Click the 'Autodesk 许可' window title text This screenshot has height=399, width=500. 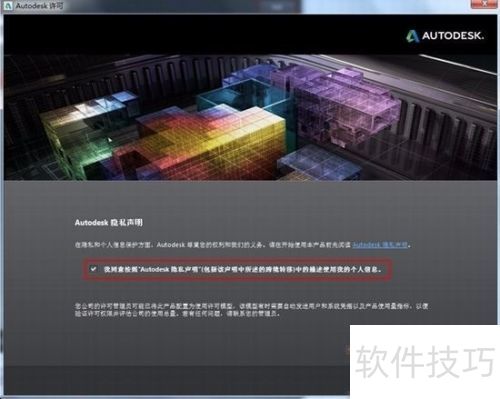pos(39,6)
